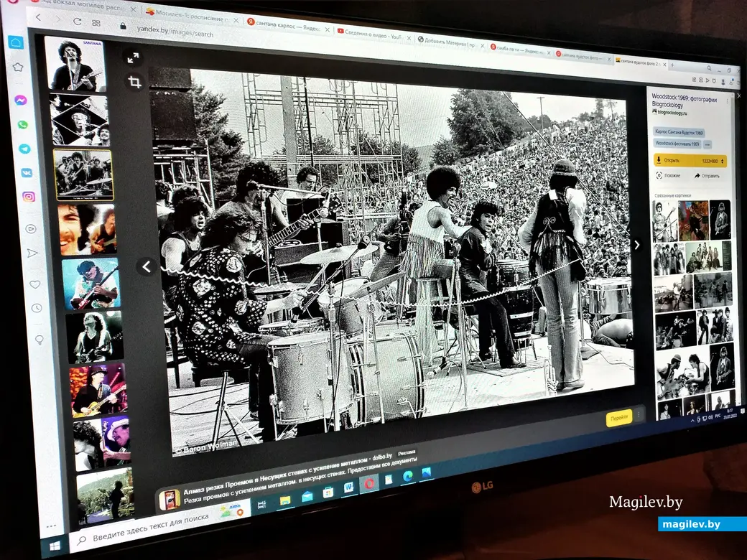Open WhatsApp in the browser sidebar
This screenshot has height=560, width=747.
[x=23, y=124]
